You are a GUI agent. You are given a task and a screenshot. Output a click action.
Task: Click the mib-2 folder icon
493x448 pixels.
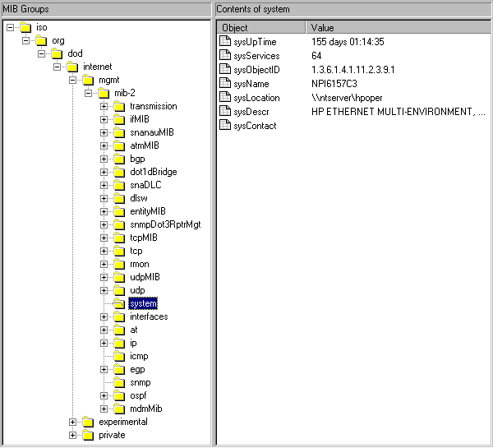(104, 94)
